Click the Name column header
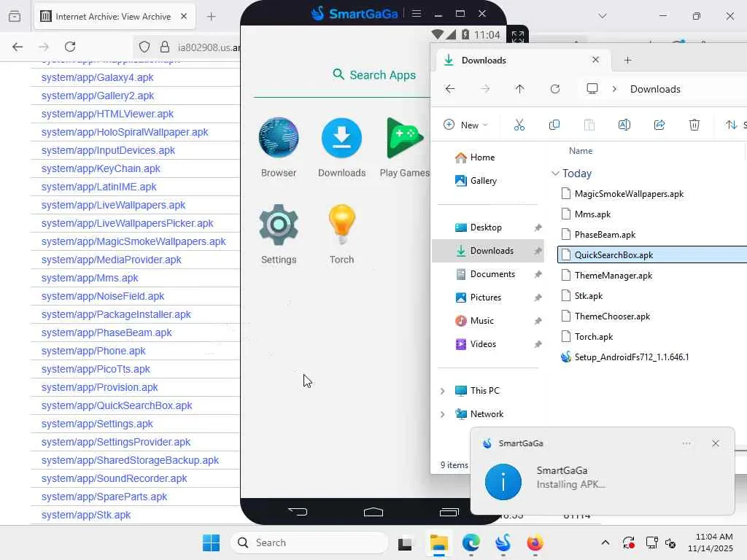This screenshot has height=560, width=747. click(580, 151)
